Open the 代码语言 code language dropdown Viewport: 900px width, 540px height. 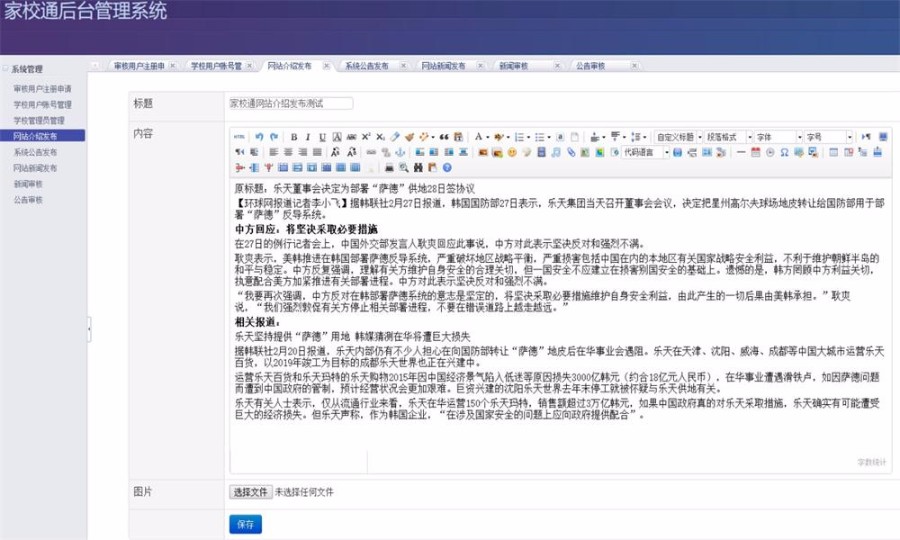[644, 152]
